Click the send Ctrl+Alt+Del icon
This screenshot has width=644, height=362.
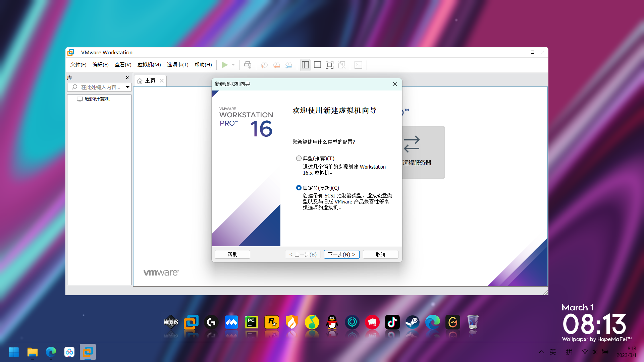(248, 65)
